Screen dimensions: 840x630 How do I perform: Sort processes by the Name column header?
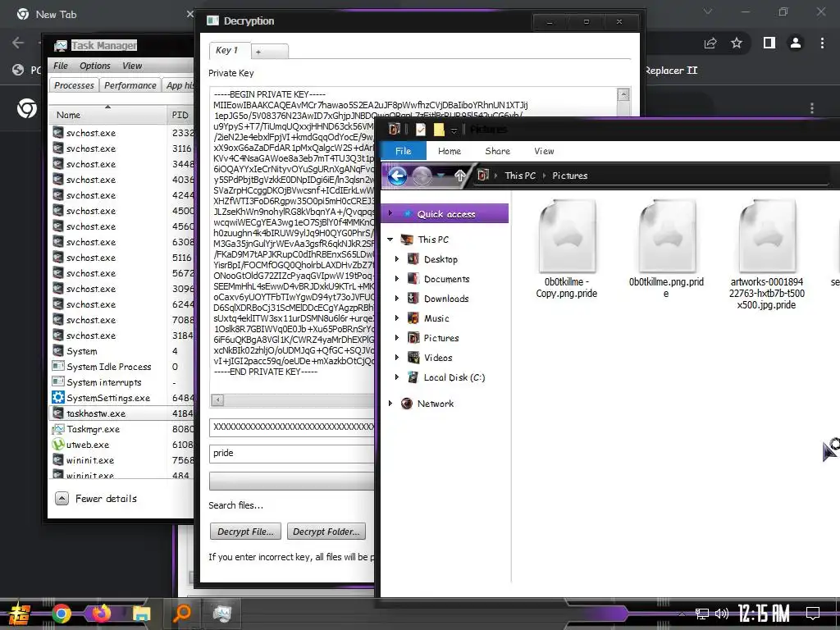click(x=107, y=115)
